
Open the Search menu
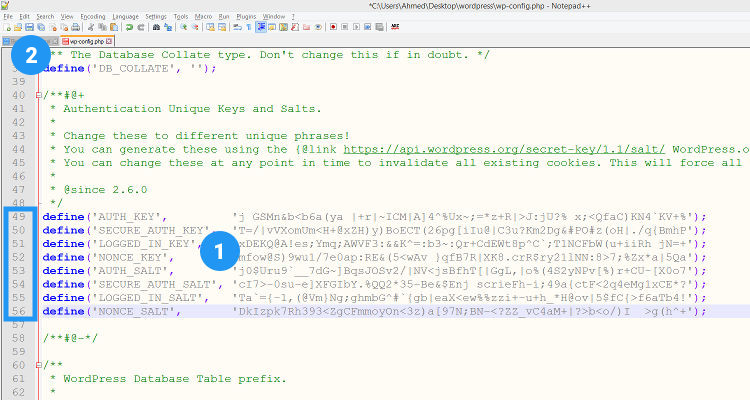click(x=45, y=17)
